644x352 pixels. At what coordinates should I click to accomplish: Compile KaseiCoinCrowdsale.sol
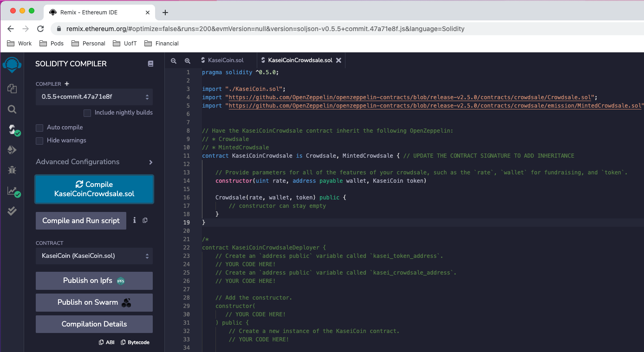(94, 189)
